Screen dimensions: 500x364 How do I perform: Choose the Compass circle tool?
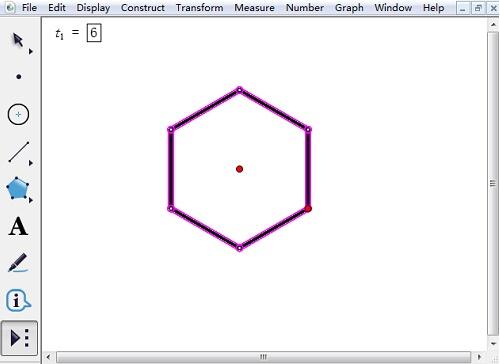click(18, 114)
